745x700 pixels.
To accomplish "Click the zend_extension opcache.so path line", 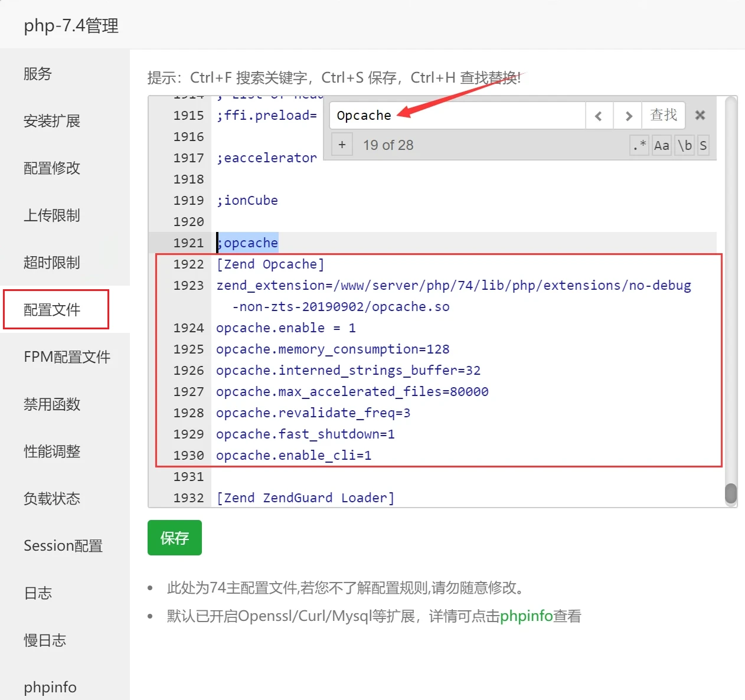I will point(453,296).
